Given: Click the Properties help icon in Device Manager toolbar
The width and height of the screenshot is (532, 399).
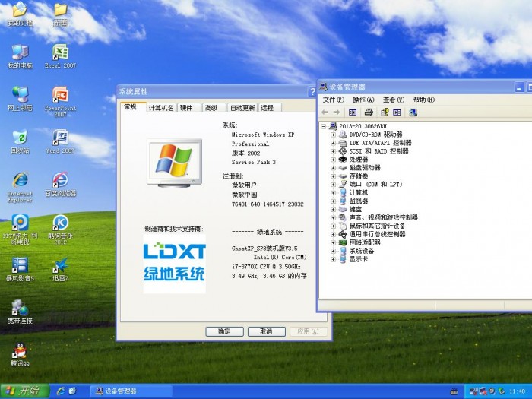Looking at the screenshot, I should pyautogui.click(x=385, y=112).
